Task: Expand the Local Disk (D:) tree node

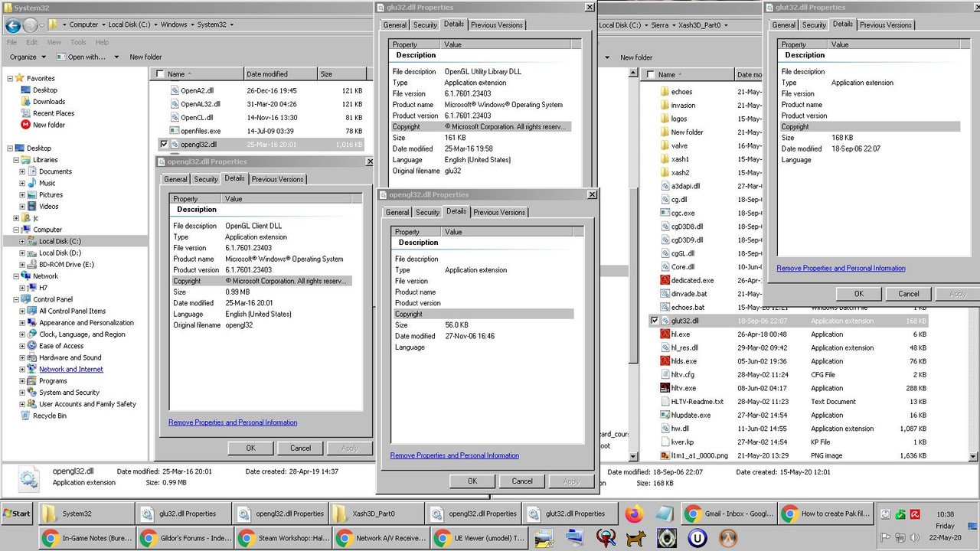Action: pos(22,253)
